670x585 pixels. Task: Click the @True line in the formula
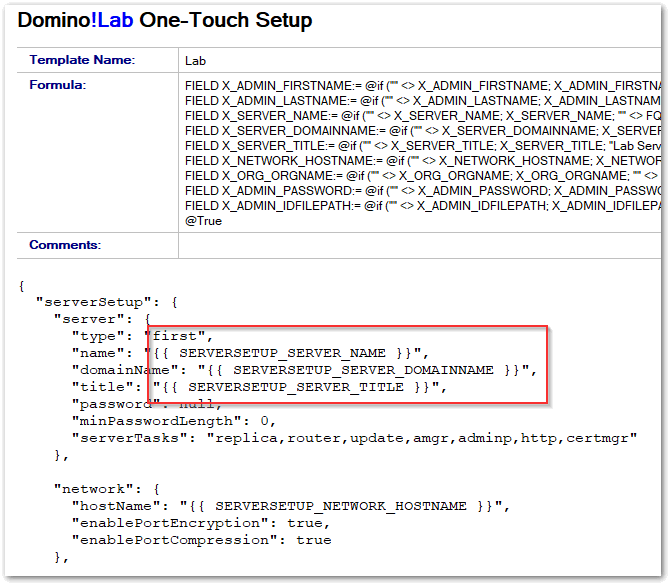203,221
